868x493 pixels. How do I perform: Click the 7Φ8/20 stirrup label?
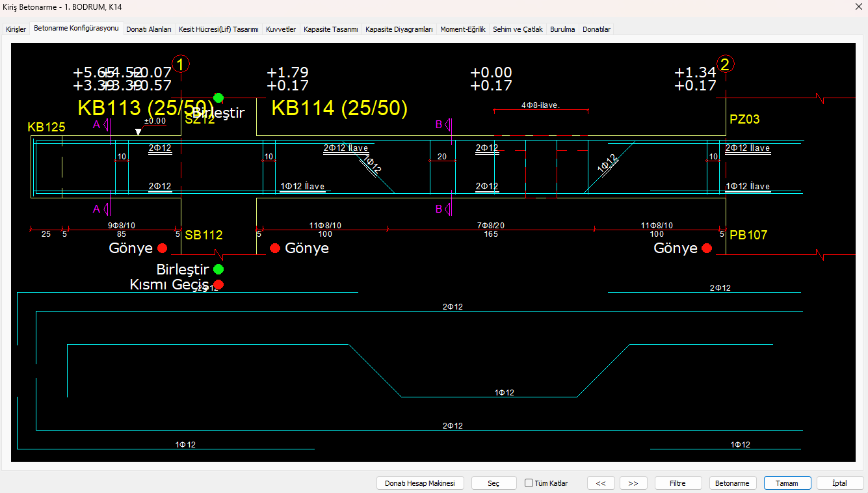coord(491,226)
